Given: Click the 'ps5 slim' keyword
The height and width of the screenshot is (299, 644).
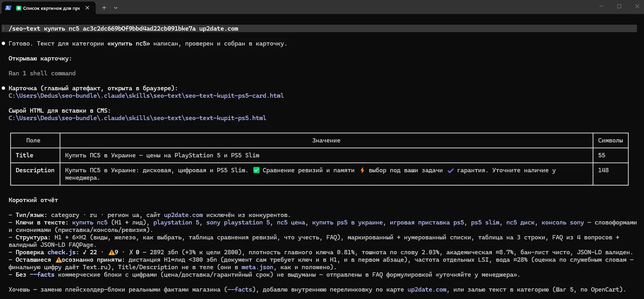Looking at the screenshot, I should click(485, 222).
